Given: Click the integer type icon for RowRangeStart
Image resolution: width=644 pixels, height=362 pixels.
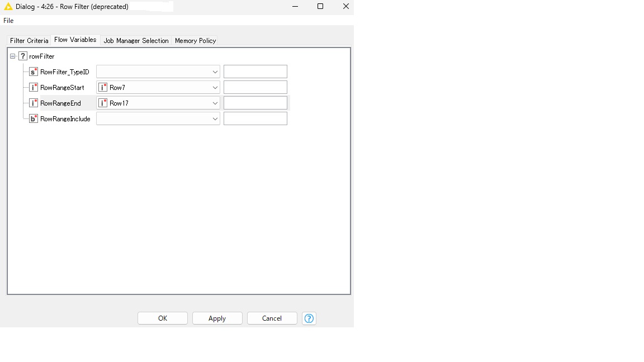Looking at the screenshot, I should coord(34,87).
